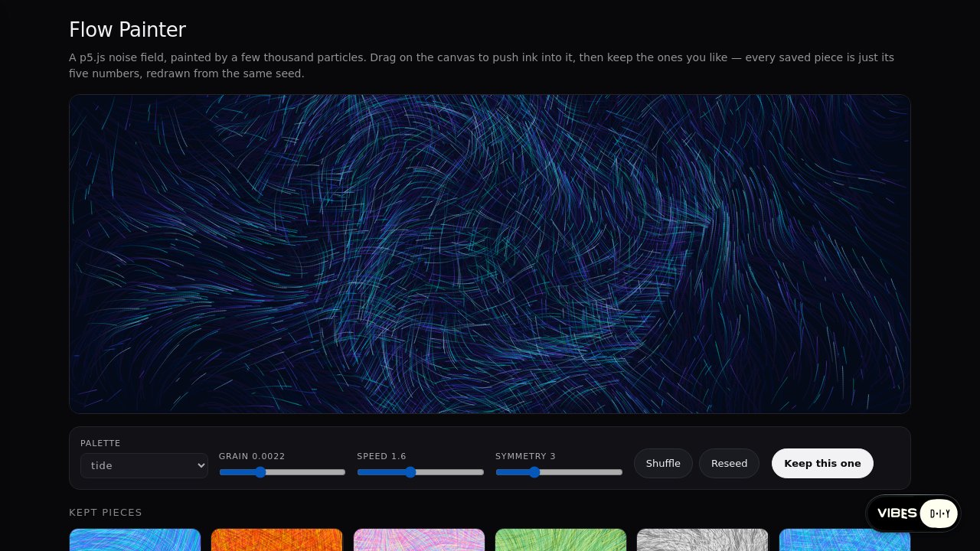This screenshot has height=551, width=980.
Task: Open the Vibes DIY badge
Action: pyautogui.click(x=913, y=514)
